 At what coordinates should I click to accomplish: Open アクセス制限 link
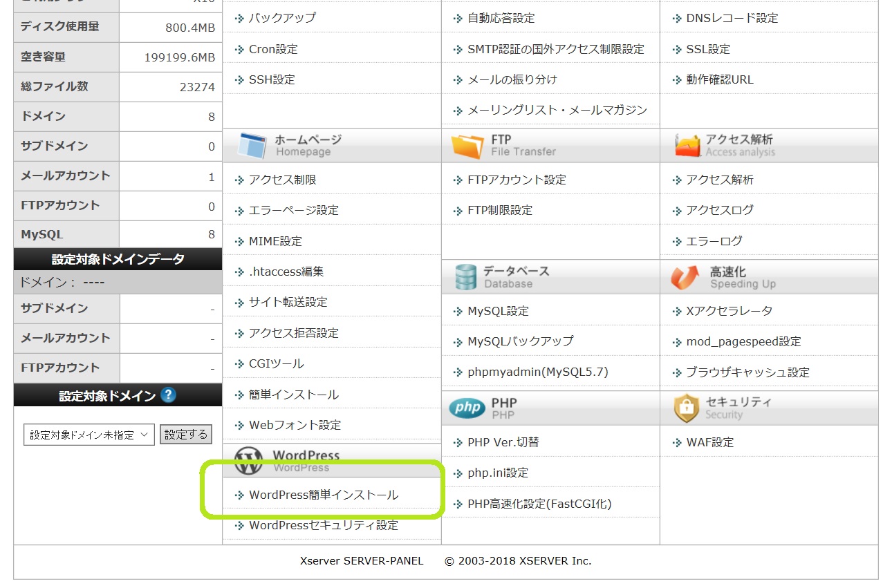click(x=282, y=180)
